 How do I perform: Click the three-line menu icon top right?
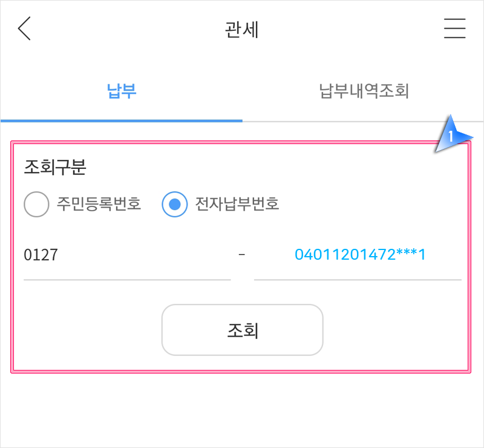(455, 28)
